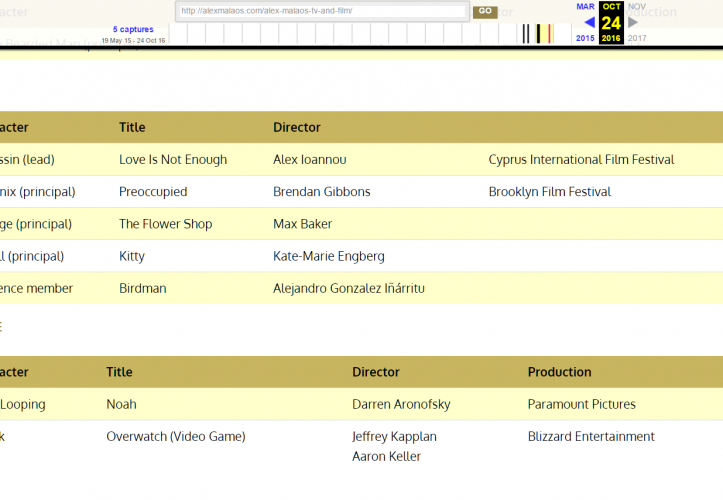Screen dimensions: 723x500
Task: Click 'Alejandro Gonzalez Iñárritu' director cell
Action: 348,288
